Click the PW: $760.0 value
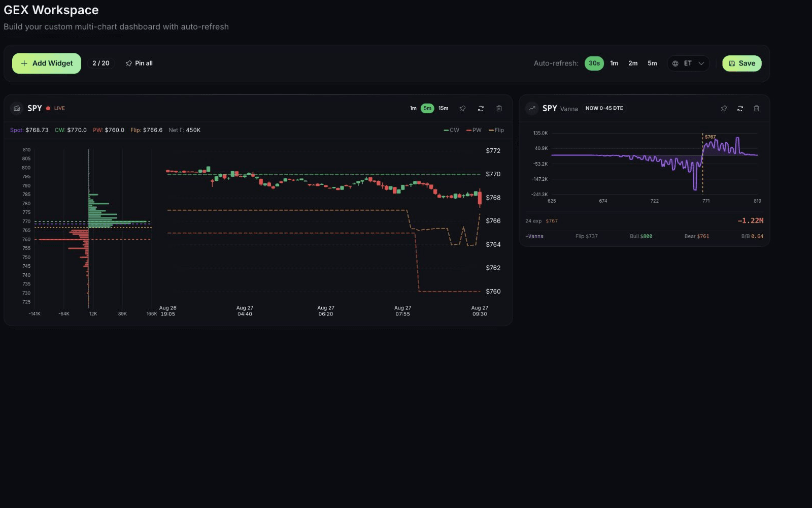 tap(109, 130)
